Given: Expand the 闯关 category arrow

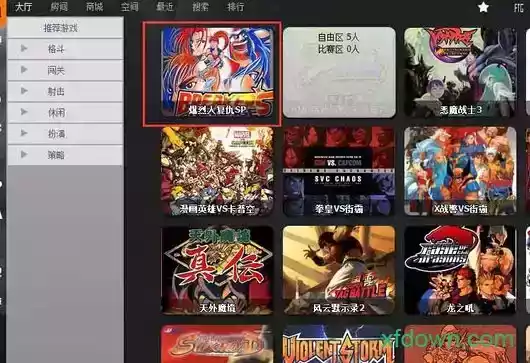Looking at the screenshot, I should point(24,70).
